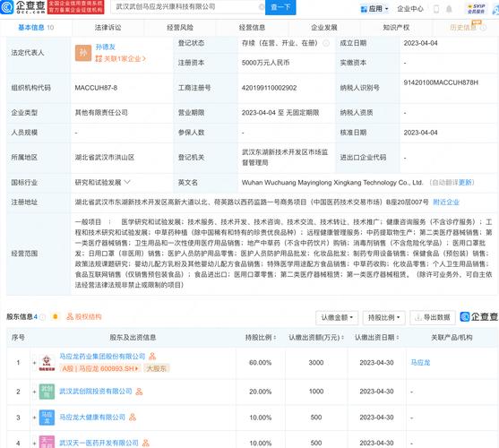499x448 pixels.
Task: Click the equity icon beside 武汉武创院投资有限公司
Action: tap(139, 392)
